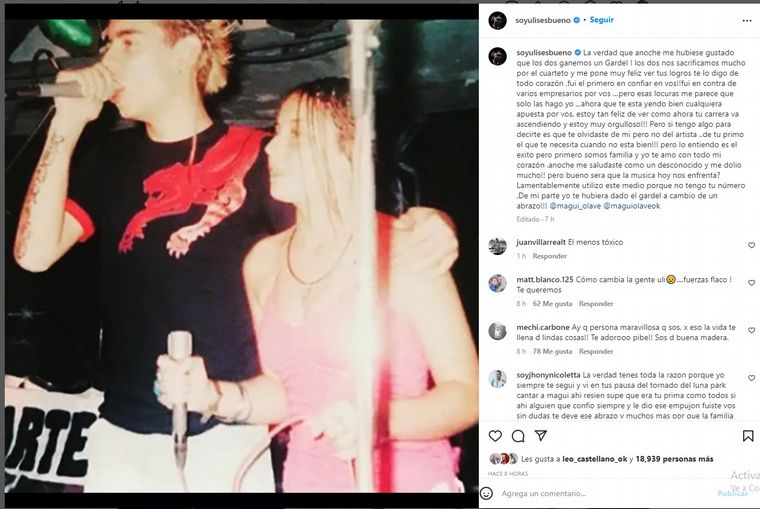Viewport: 760px width, 509px height.
Task: Like juanvillarrealt's comment heart
Action: point(752,245)
